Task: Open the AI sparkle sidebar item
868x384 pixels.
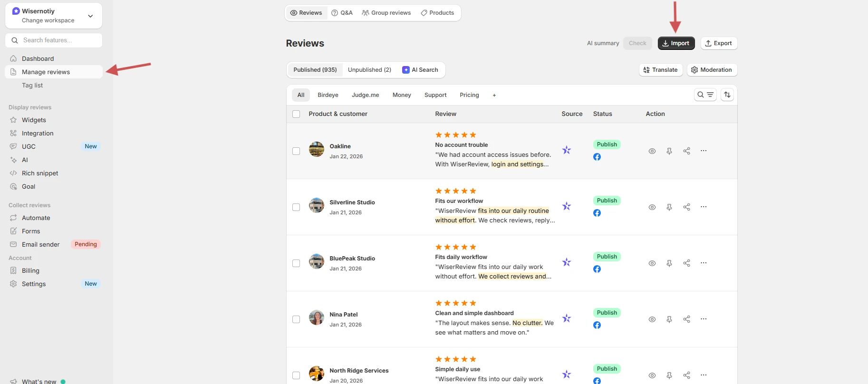Action: click(x=13, y=160)
